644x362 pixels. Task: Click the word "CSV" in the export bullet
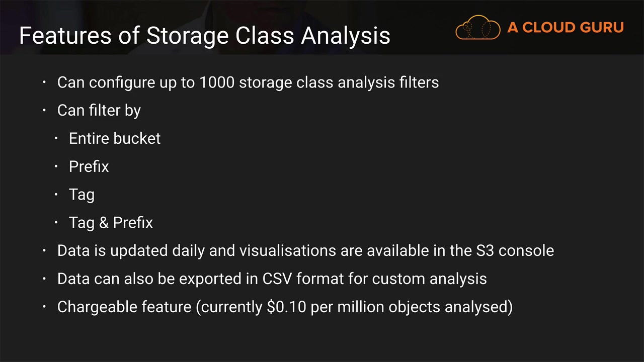(277, 279)
